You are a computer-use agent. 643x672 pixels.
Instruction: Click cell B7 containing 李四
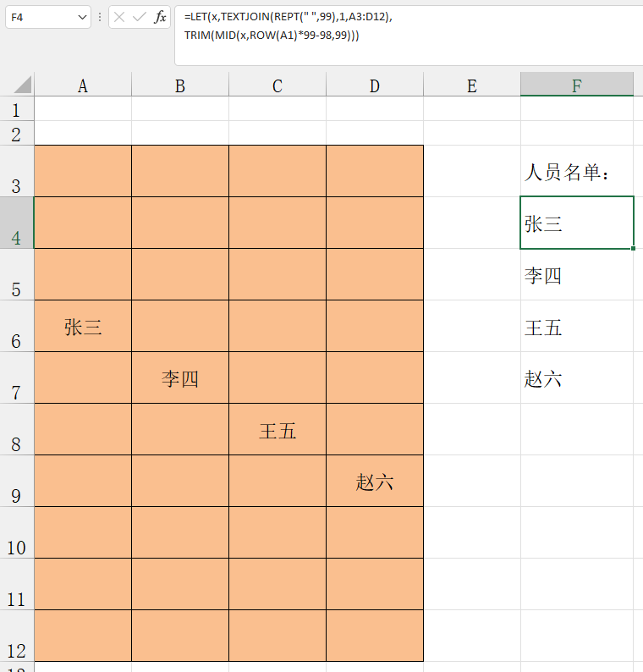coord(180,377)
